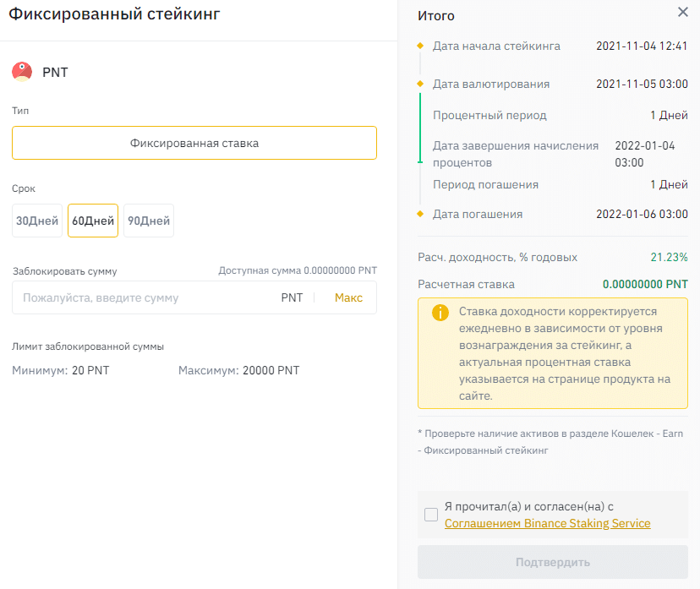Image resolution: width=700 pixels, height=589 pixels.
Task: Close the staking dialog with X
Action: [x=683, y=12]
